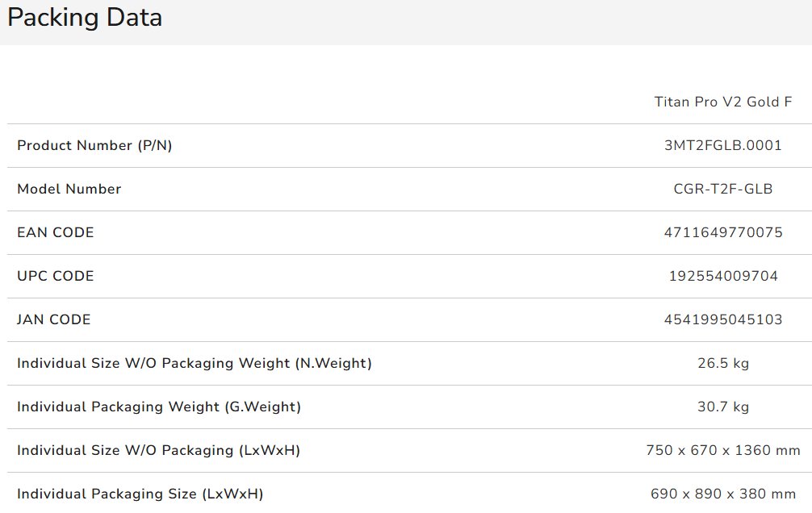This screenshot has height=513, width=812.
Task: Select the Titan Pro V2 Gold F column header
Action: pyautogui.click(x=723, y=102)
